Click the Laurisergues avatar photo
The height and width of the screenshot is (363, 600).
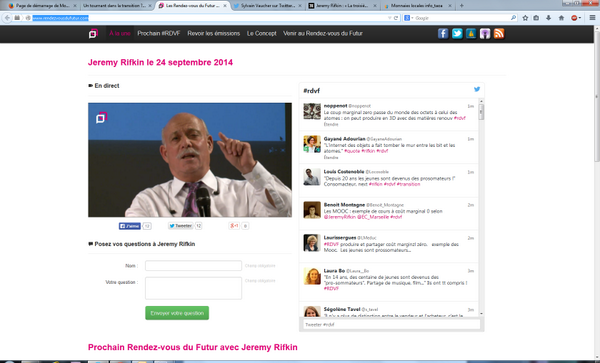(312, 243)
